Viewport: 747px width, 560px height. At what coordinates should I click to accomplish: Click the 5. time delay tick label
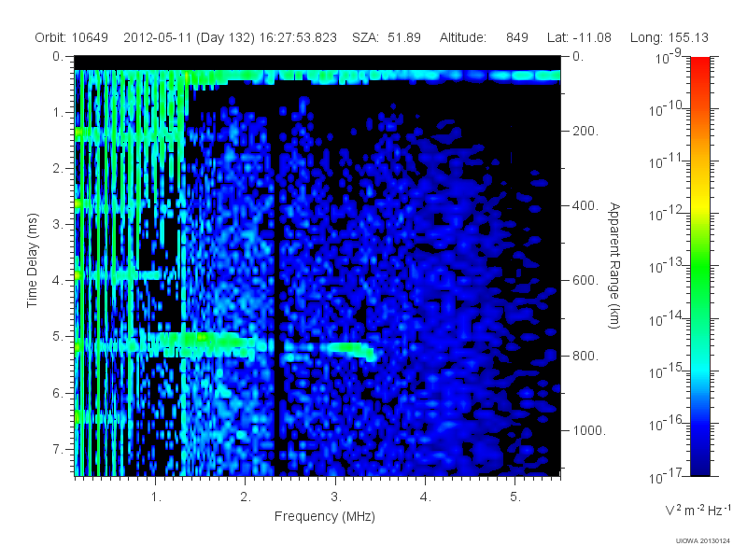(58, 336)
